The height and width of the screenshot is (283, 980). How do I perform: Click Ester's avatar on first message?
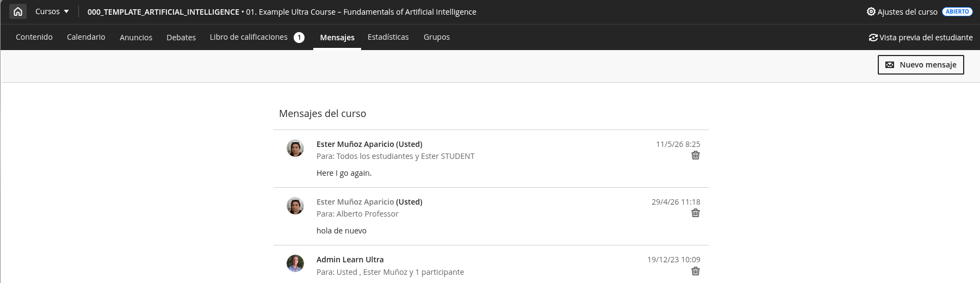coord(295,148)
